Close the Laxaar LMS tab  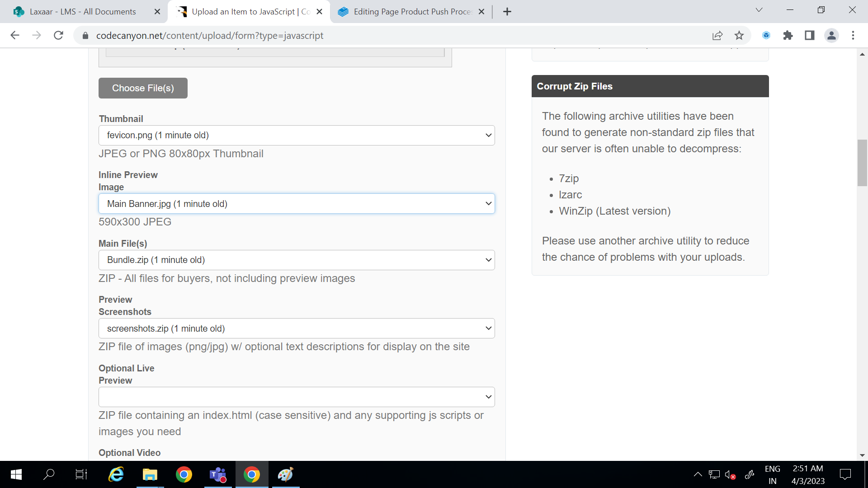pos(157,12)
